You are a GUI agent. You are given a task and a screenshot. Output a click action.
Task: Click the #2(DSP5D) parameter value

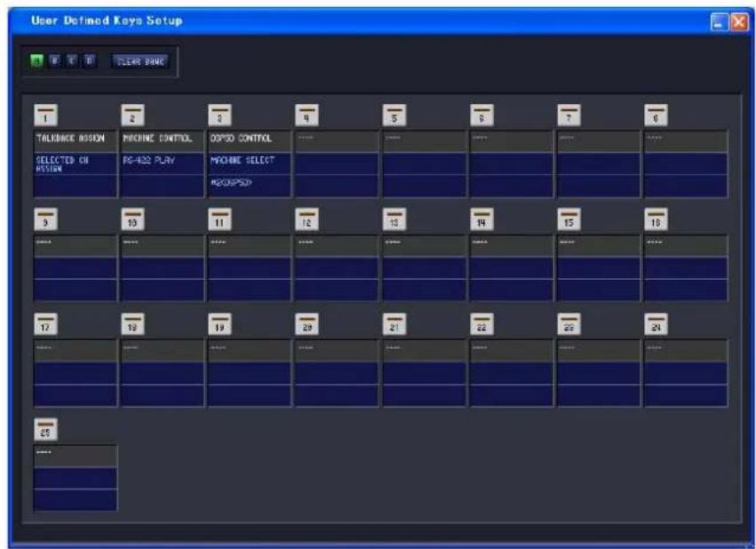click(x=250, y=186)
